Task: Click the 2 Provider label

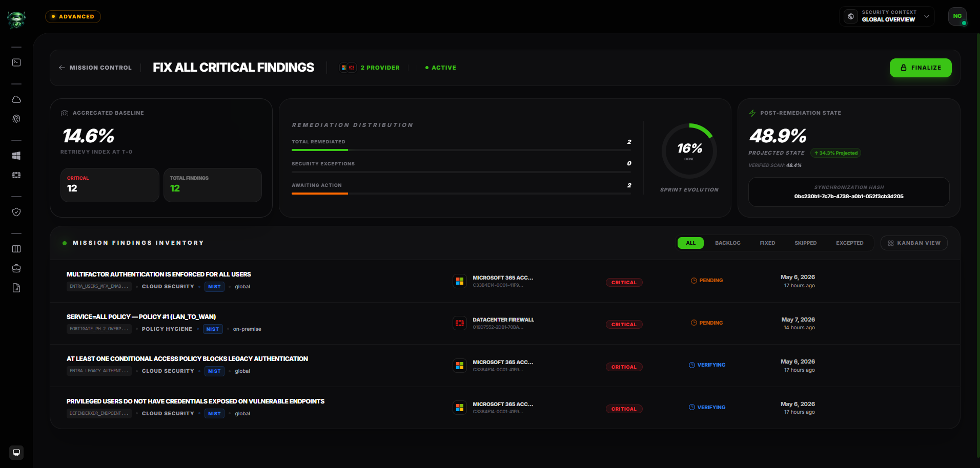Action: (x=380, y=68)
